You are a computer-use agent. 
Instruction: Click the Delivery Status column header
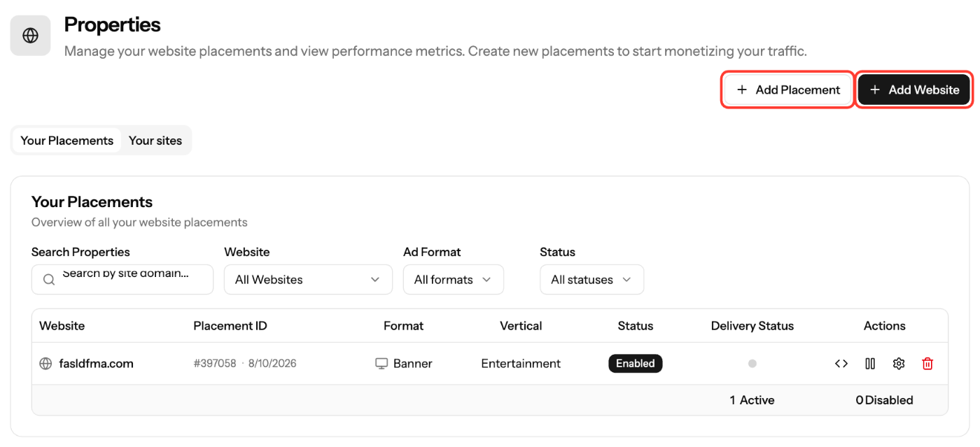pyautogui.click(x=752, y=326)
